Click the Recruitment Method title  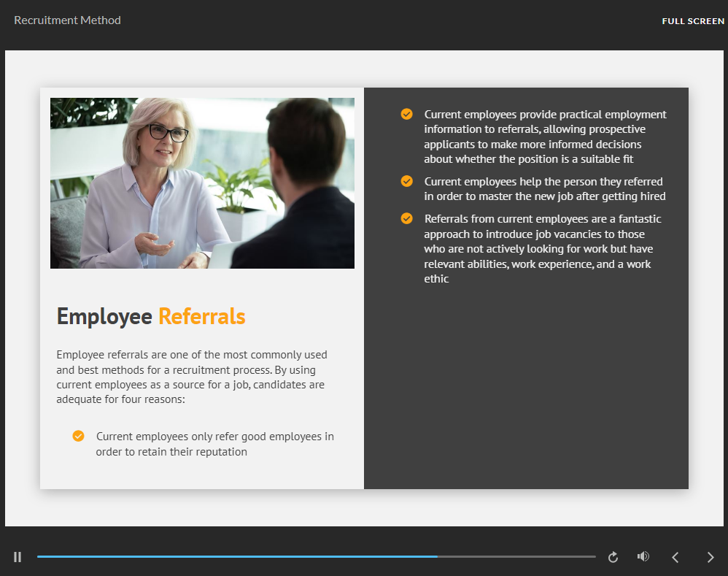[67, 20]
